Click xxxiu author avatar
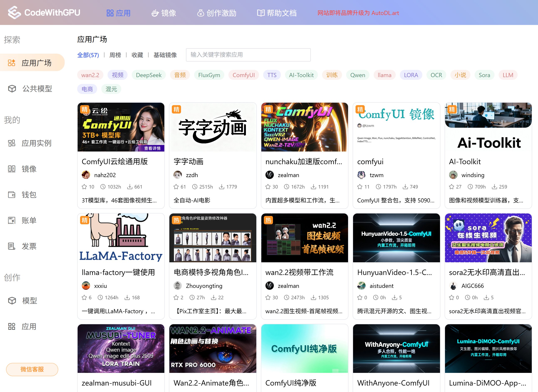Image resolution: width=538 pixels, height=392 pixels. (86, 286)
